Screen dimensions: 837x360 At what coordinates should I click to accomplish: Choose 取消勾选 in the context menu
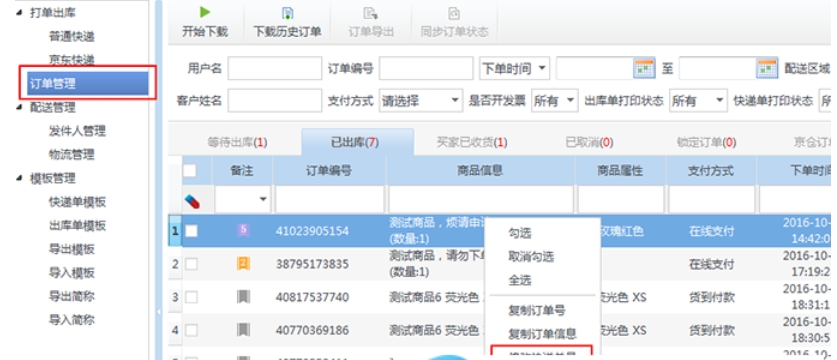point(531,257)
